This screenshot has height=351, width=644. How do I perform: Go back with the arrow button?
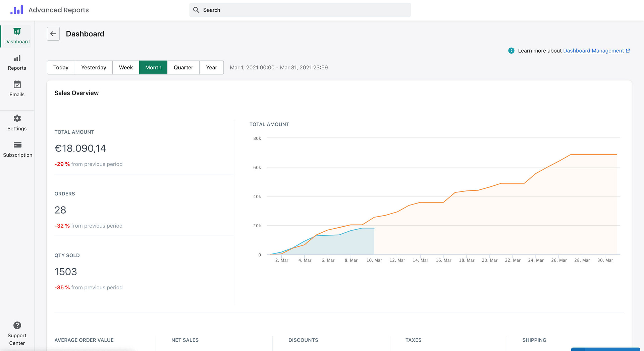53,34
